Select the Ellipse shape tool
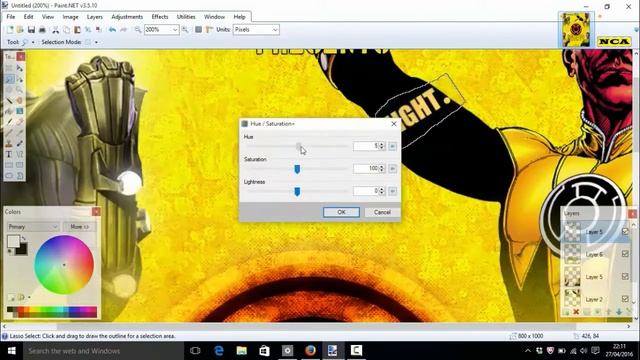 pyautogui.click(x=9, y=176)
